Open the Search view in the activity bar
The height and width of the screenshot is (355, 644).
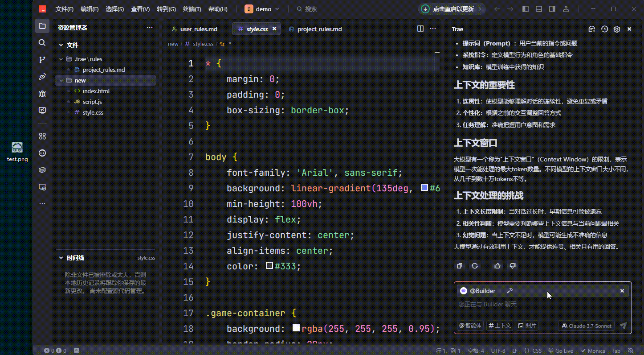point(42,43)
